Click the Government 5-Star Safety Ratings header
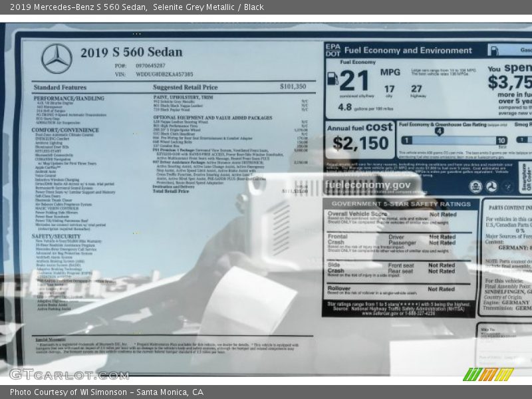The height and width of the screenshot is (399, 532). coord(401,204)
